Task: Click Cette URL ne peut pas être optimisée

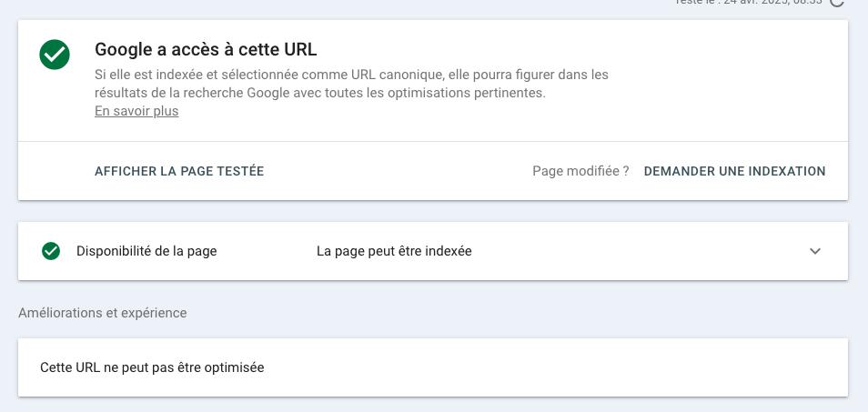Action: tap(152, 367)
